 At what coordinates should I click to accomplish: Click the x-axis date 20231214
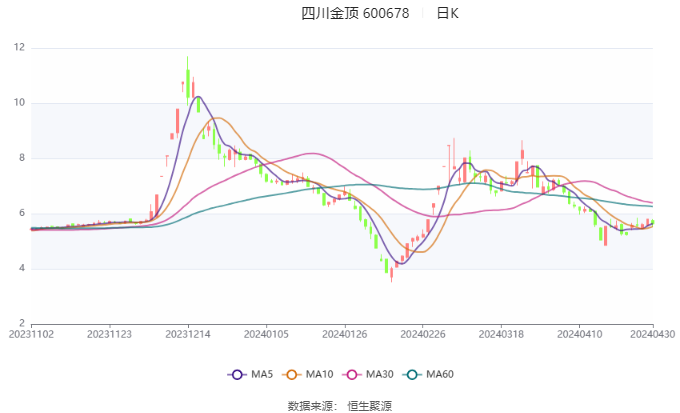[x=188, y=334]
